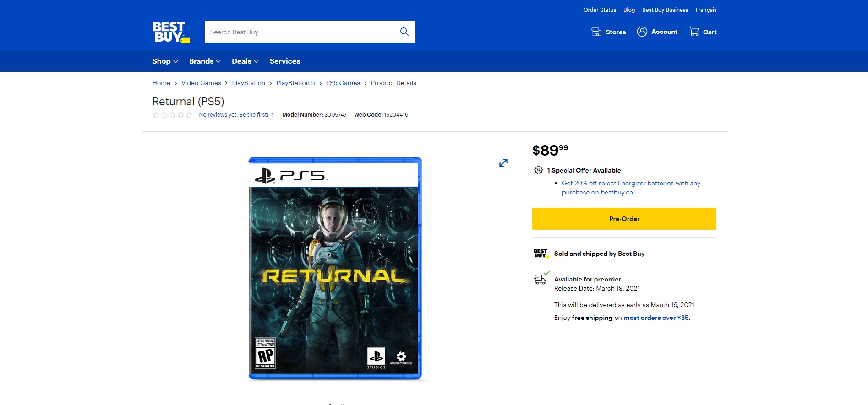868x405 pixels.
Task: Open the Services menu item
Action: click(285, 61)
